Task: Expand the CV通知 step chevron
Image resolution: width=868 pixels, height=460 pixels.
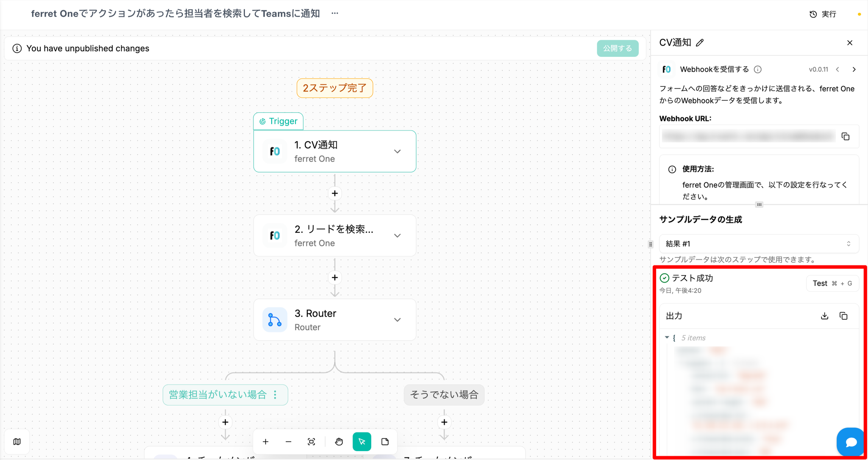Action: click(397, 151)
